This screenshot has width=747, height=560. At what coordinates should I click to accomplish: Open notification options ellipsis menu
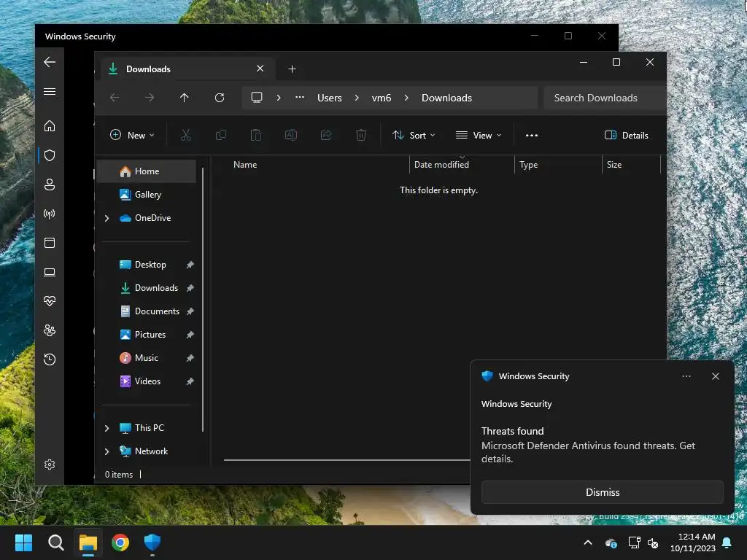(x=686, y=376)
